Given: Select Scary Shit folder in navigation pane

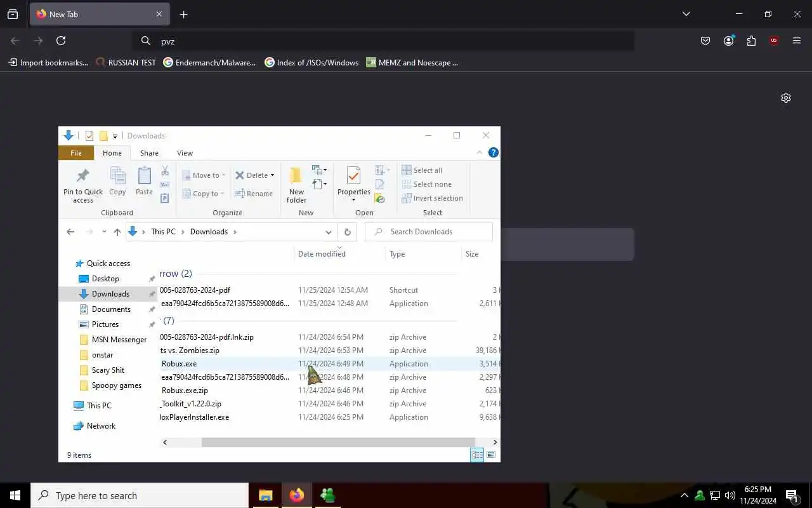Looking at the screenshot, I should click(x=108, y=370).
